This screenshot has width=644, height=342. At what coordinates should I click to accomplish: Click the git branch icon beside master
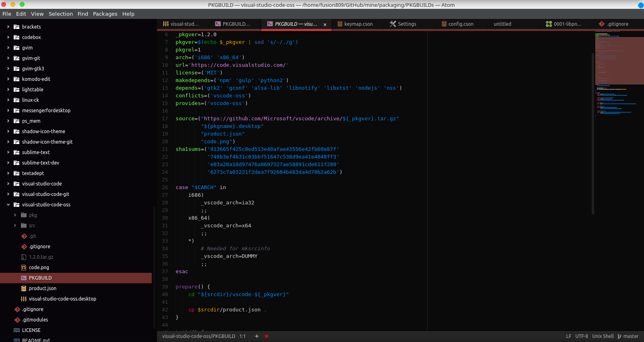619,336
